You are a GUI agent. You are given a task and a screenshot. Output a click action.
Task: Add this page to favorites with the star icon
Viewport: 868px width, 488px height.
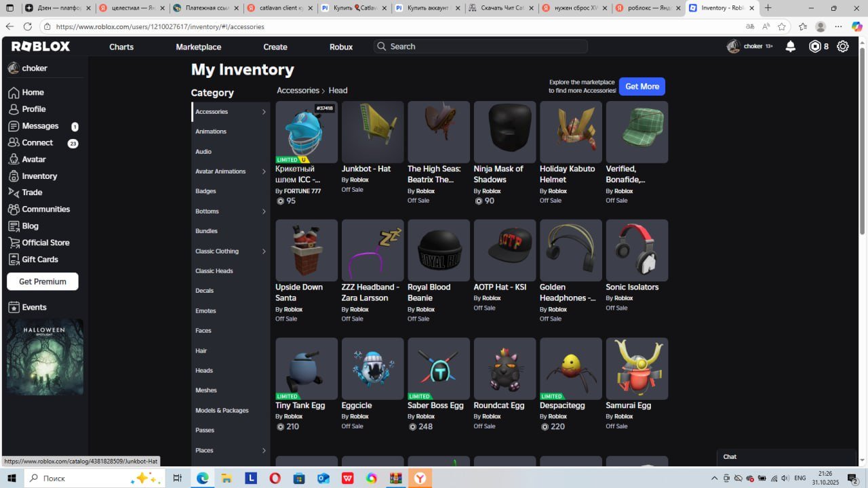pos(782,26)
